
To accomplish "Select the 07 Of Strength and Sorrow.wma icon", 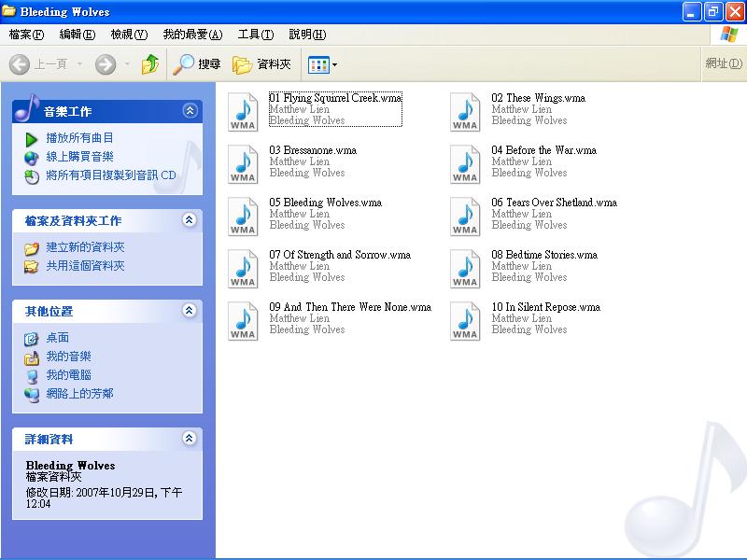I will pos(243,269).
